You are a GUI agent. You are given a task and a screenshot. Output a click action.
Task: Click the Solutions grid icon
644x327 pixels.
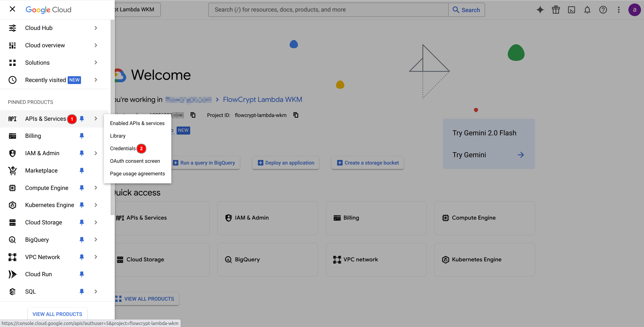[12, 63]
